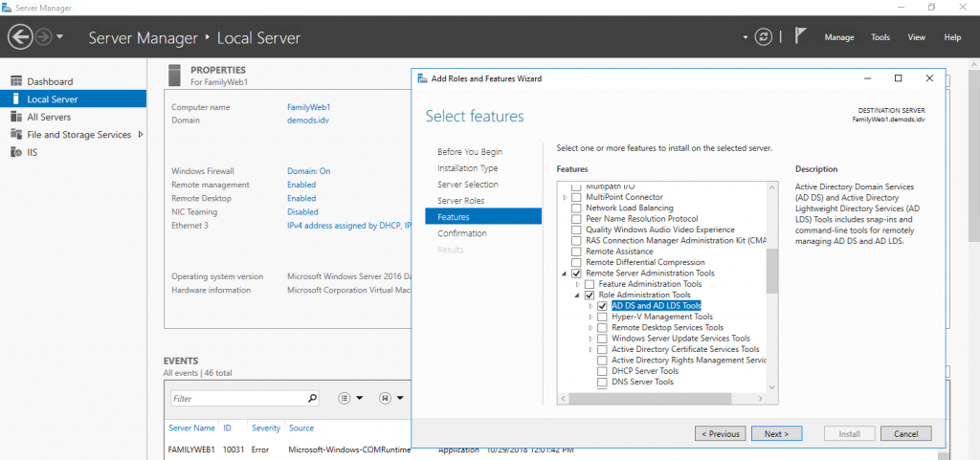The image size is (980, 460).
Task: Sort events by the Source column
Action: click(x=301, y=428)
